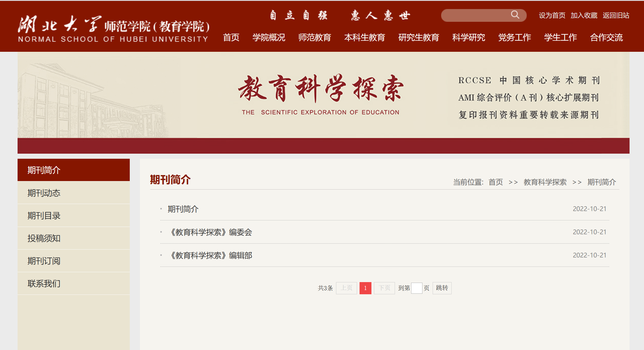Open 师范教育 navigation menu
Image resolution: width=644 pixels, height=350 pixels.
(315, 37)
